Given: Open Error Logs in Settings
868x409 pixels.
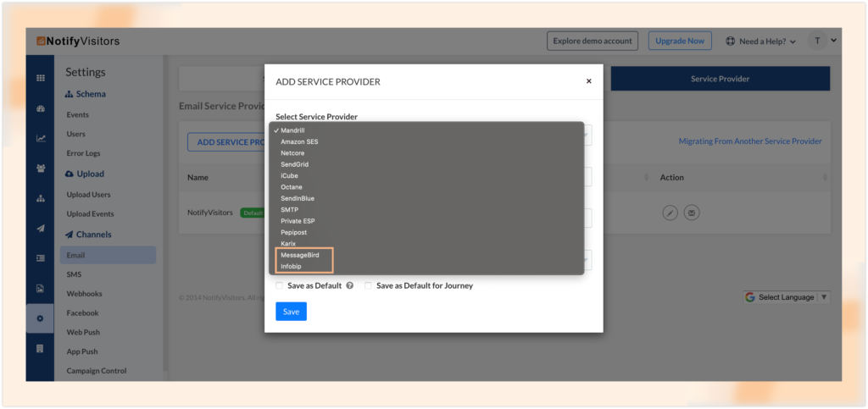Looking at the screenshot, I should click(83, 153).
